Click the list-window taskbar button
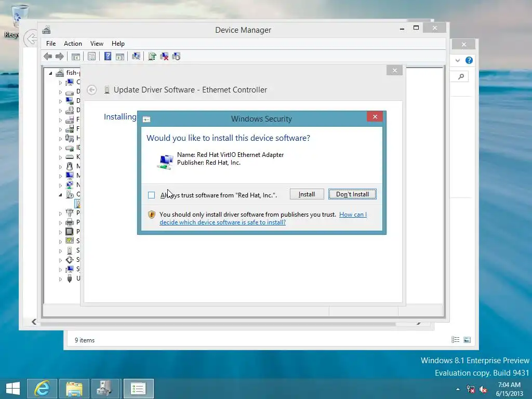This screenshot has height=399, width=532. 138,389
